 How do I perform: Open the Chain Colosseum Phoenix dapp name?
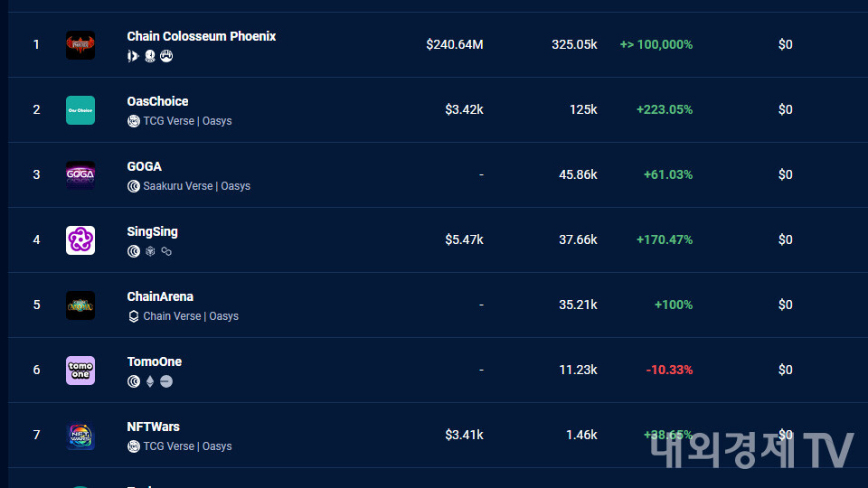click(x=201, y=36)
